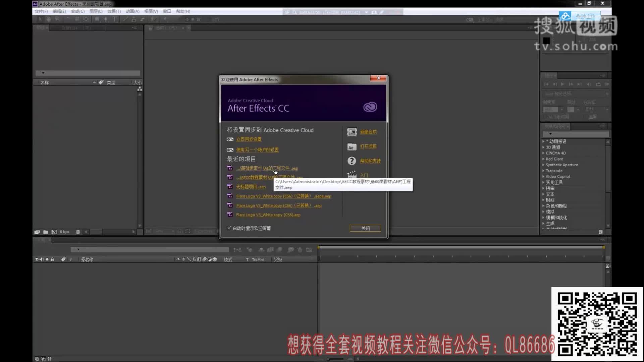Click the 立即同步设置 link

click(249, 139)
